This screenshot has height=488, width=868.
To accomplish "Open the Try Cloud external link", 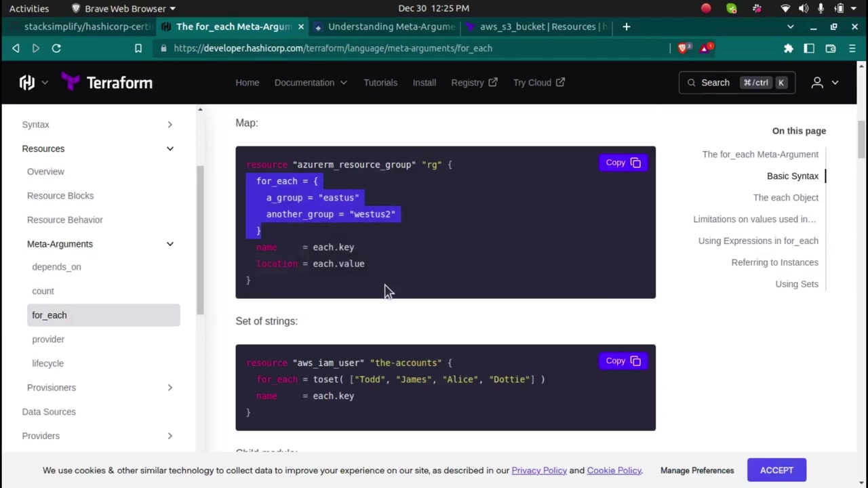I will point(539,83).
